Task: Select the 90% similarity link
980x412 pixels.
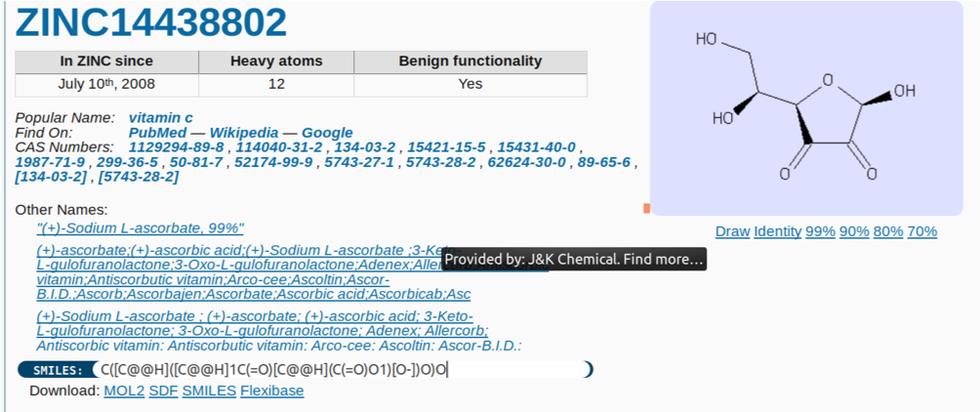Action: tap(854, 232)
